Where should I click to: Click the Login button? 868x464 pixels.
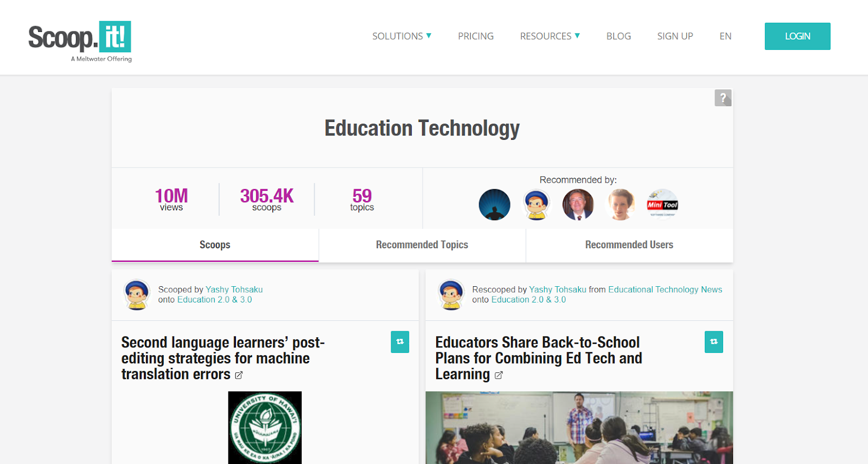pyautogui.click(x=797, y=36)
